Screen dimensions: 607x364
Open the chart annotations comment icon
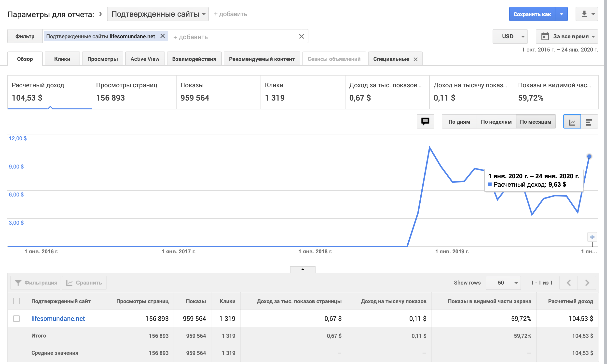click(425, 121)
